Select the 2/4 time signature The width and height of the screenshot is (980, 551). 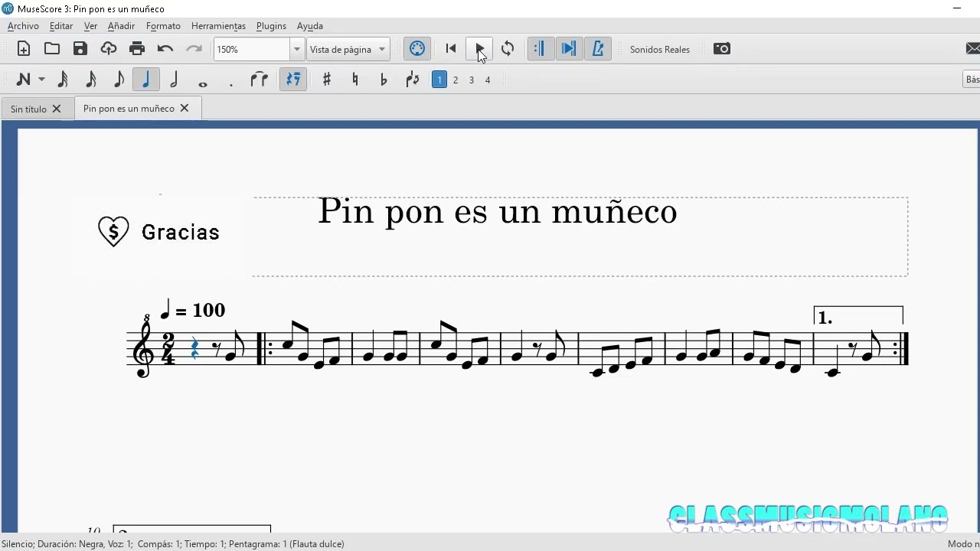pos(168,349)
